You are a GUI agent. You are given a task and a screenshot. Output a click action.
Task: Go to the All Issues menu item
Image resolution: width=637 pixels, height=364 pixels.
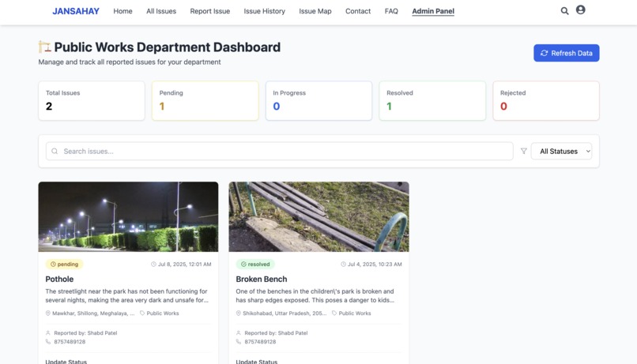tap(161, 11)
